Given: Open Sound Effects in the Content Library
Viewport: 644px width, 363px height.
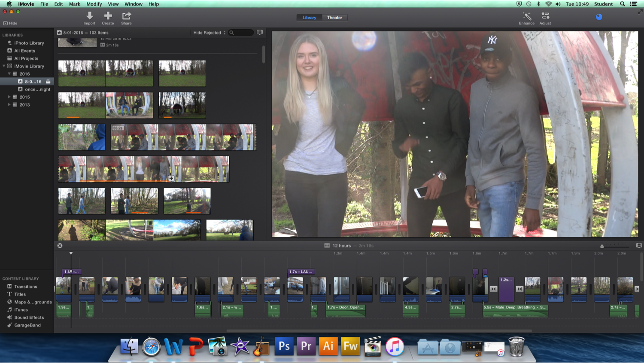Looking at the screenshot, I should [x=29, y=317].
